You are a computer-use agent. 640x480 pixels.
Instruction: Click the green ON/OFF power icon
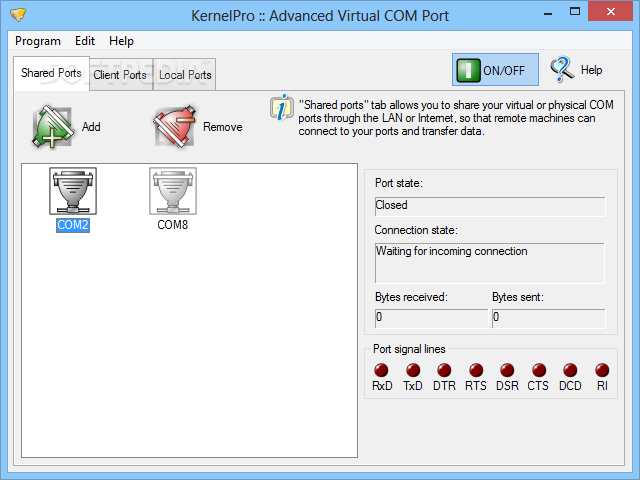(x=468, y=70)
